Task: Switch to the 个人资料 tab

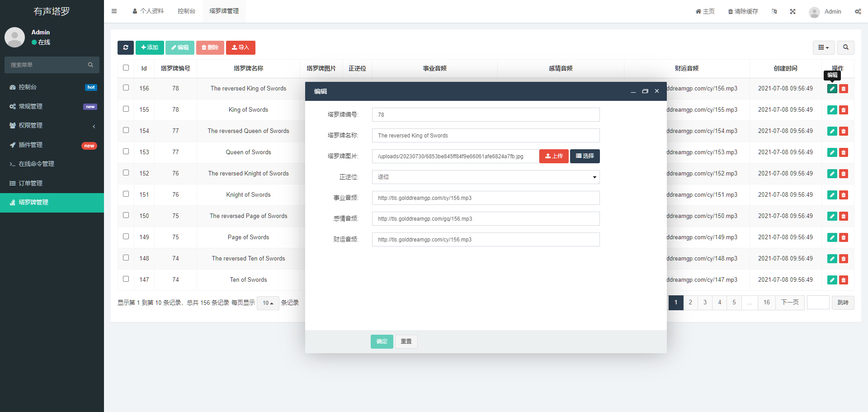Action: click(148, 11)
